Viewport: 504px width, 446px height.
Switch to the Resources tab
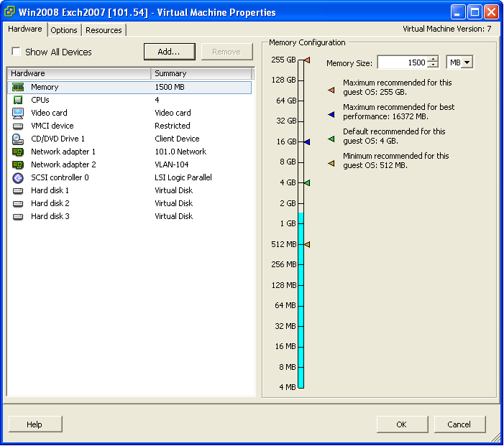pos(104,30)
